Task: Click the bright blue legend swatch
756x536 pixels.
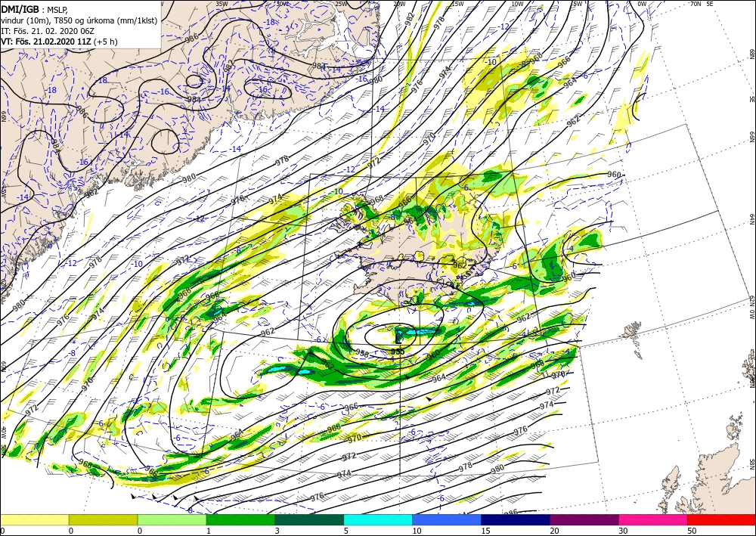Action: pyautogui.click(x=447, y=519)
